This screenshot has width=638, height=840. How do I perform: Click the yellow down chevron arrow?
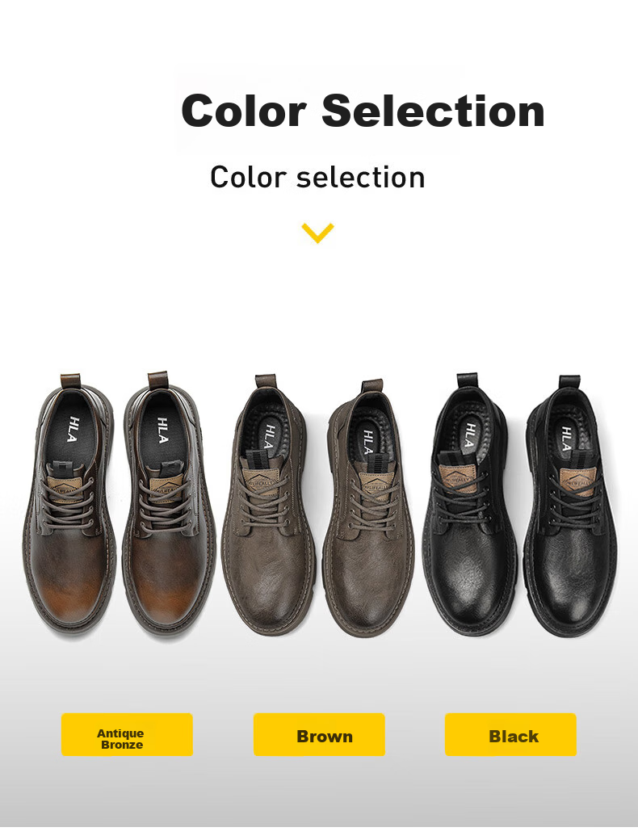317,233
